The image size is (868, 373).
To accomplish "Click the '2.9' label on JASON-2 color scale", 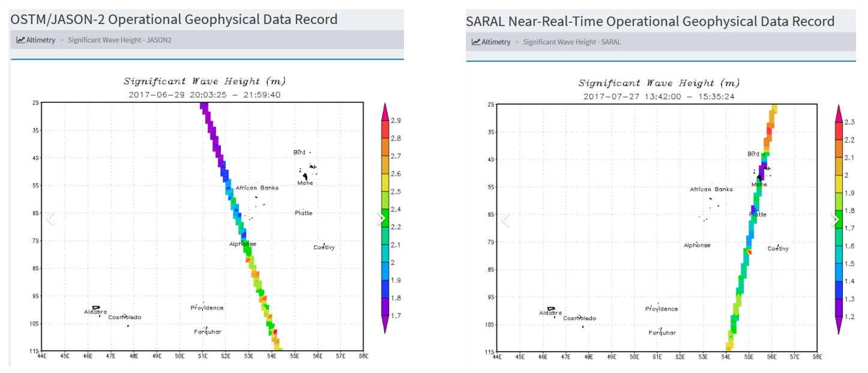I will click(x=396, y=121).
